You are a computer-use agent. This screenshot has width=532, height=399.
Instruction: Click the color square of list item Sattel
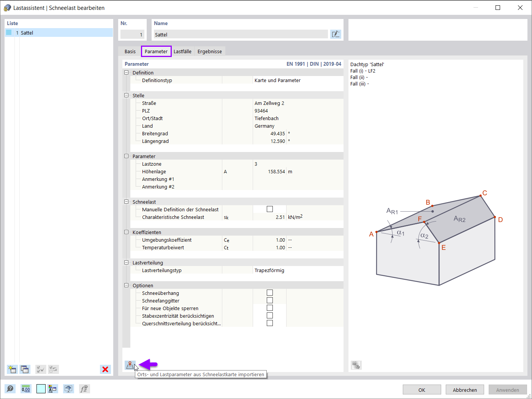coord(9,33)
